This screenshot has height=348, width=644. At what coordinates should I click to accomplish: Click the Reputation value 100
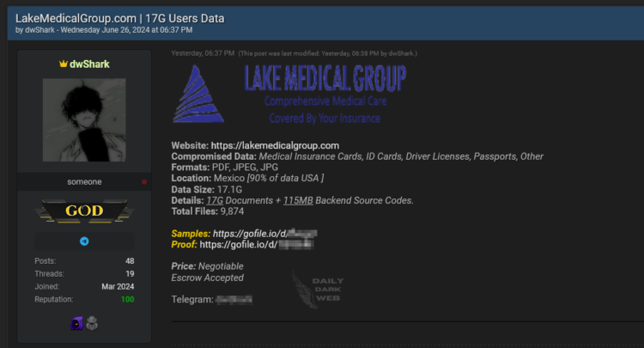(x=127, y=299)
